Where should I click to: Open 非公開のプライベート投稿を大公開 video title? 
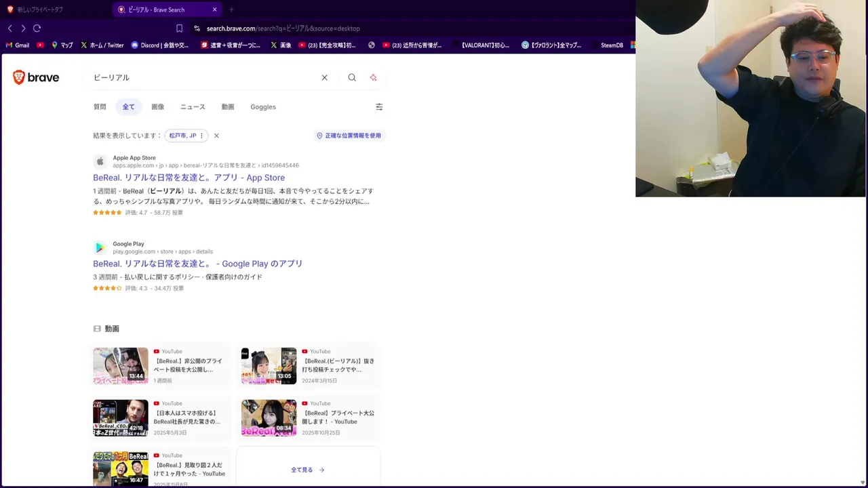point(188,365)
